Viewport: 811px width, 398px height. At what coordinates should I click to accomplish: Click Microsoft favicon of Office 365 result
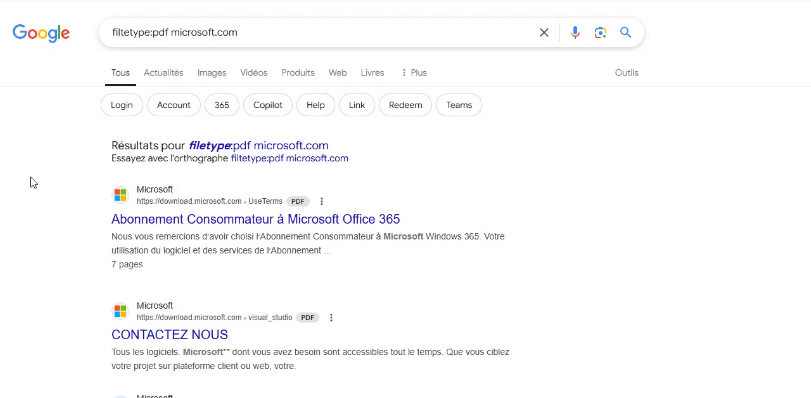pos(121,195)
